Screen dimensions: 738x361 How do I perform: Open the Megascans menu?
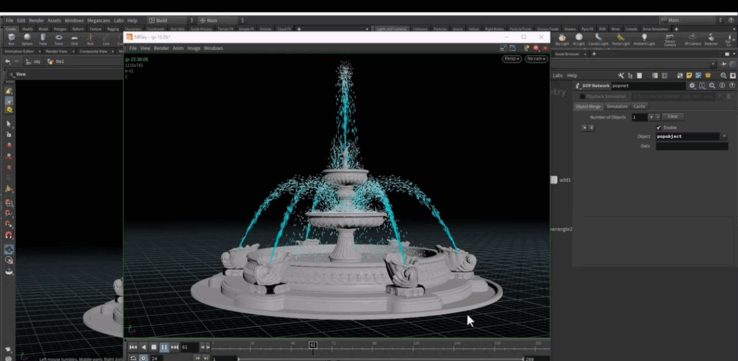pyautogui.click(x=99, y=21)
